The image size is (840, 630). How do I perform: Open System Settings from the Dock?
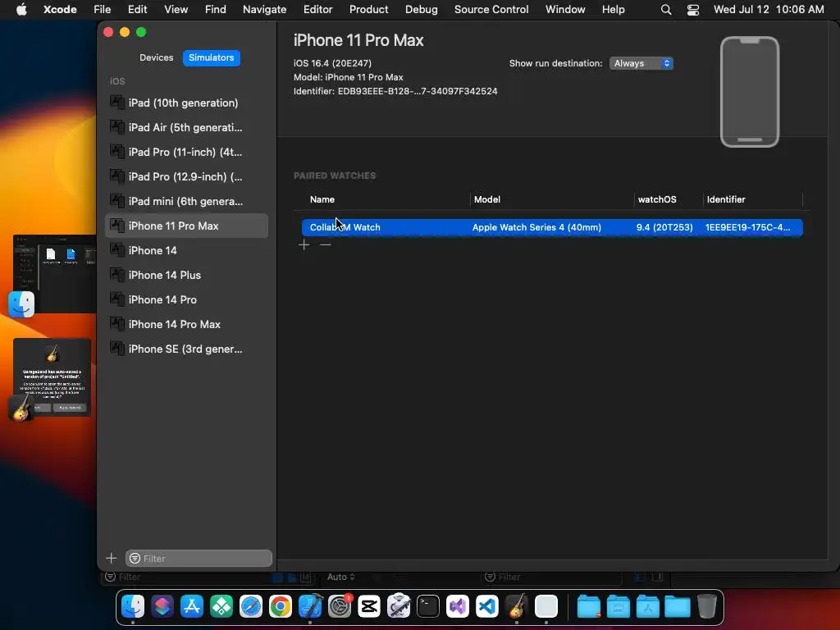click(340, 606)
